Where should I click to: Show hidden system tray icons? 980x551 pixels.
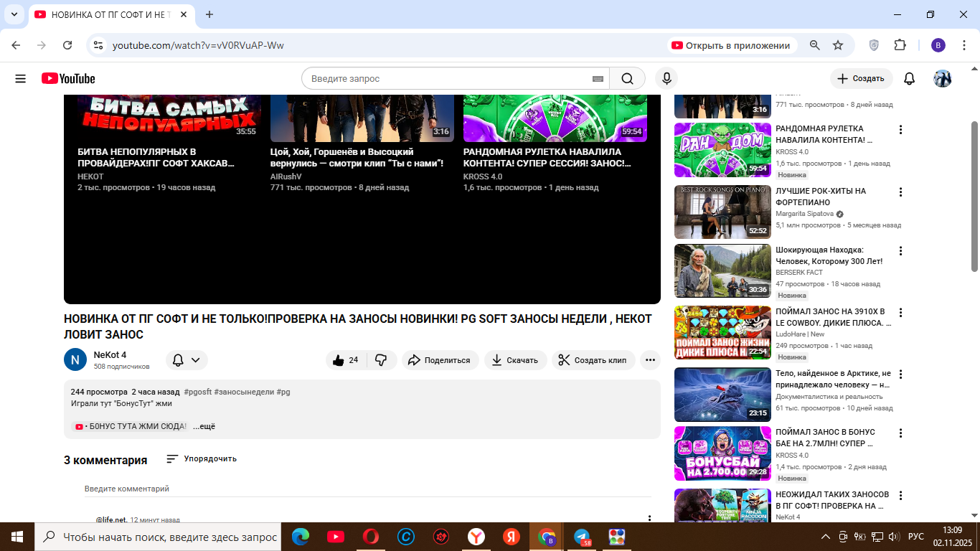(826, 537)
